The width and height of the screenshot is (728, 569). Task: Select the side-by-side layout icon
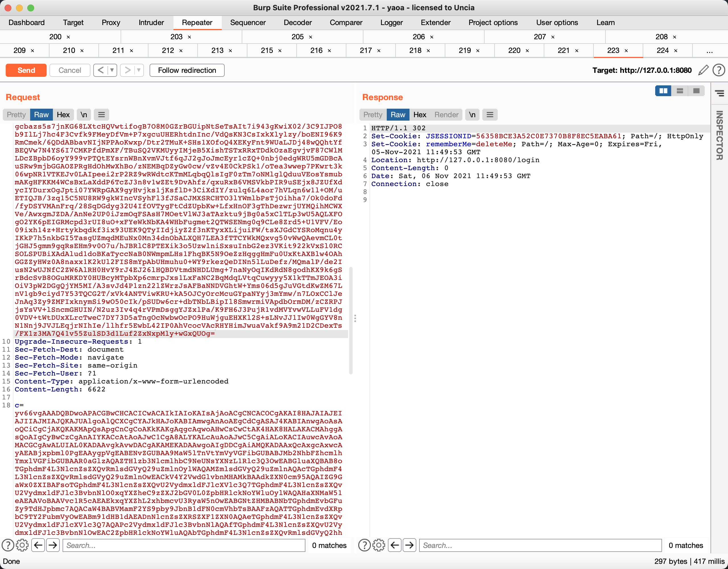663,91
